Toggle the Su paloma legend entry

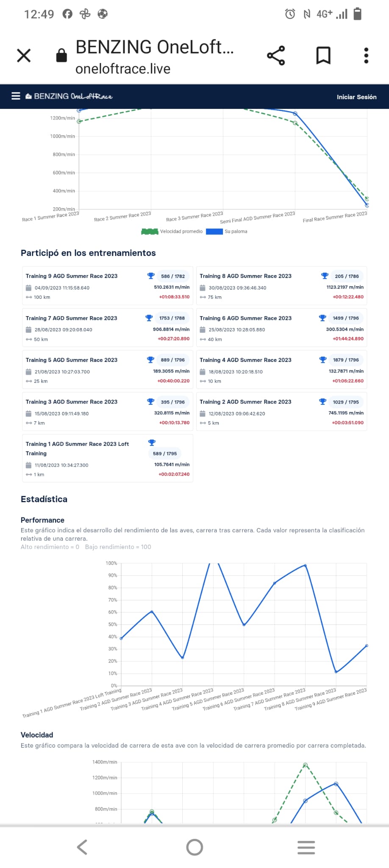tap(227, 231)
